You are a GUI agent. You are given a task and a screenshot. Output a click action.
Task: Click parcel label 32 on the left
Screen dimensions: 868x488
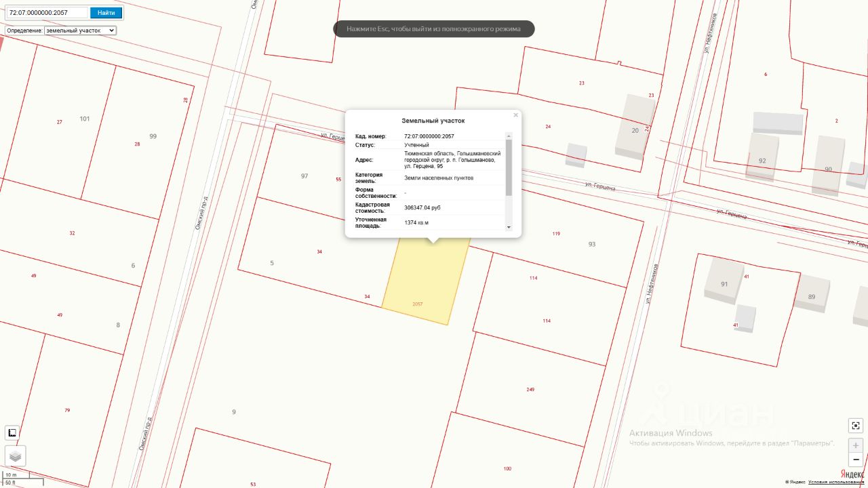tap(72, 232)
